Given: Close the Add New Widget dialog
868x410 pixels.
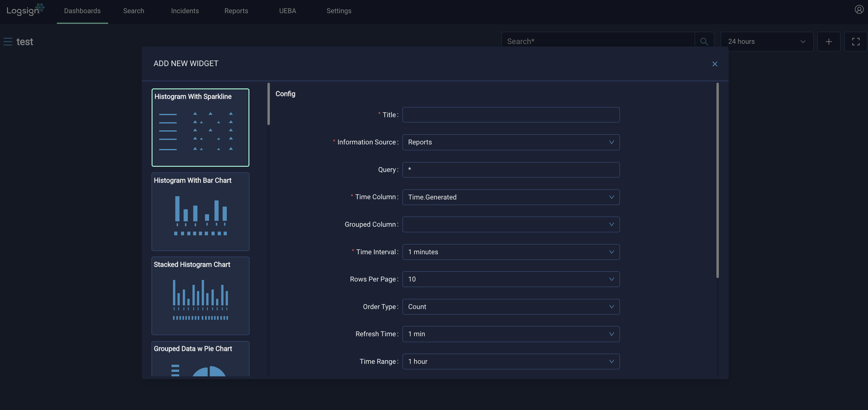Looking at the screenshot, I should (714, 64).
